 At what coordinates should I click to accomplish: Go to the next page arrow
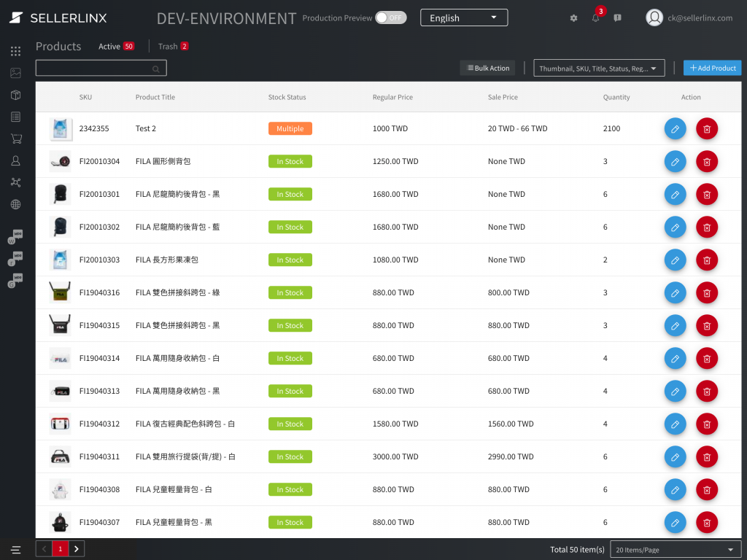[76, 549]
